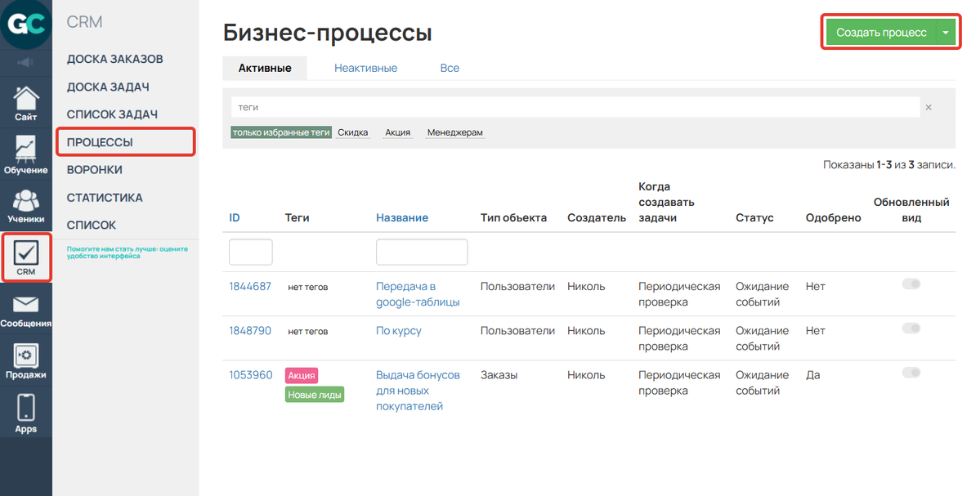Select the pink Акция tag label
980x496 pixels.
click(x=301, y=375)
